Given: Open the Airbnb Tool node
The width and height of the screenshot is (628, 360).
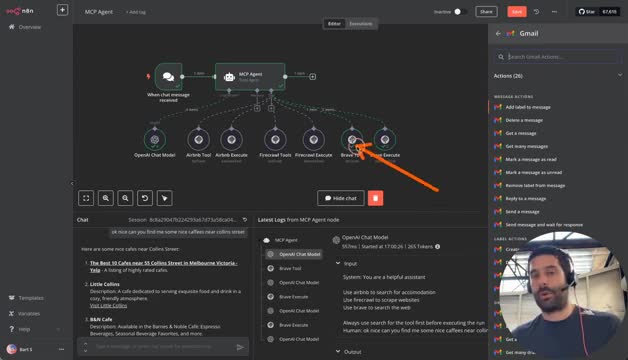Looking at the screenshot, I should pyautogui.click(x=199, y=140).
